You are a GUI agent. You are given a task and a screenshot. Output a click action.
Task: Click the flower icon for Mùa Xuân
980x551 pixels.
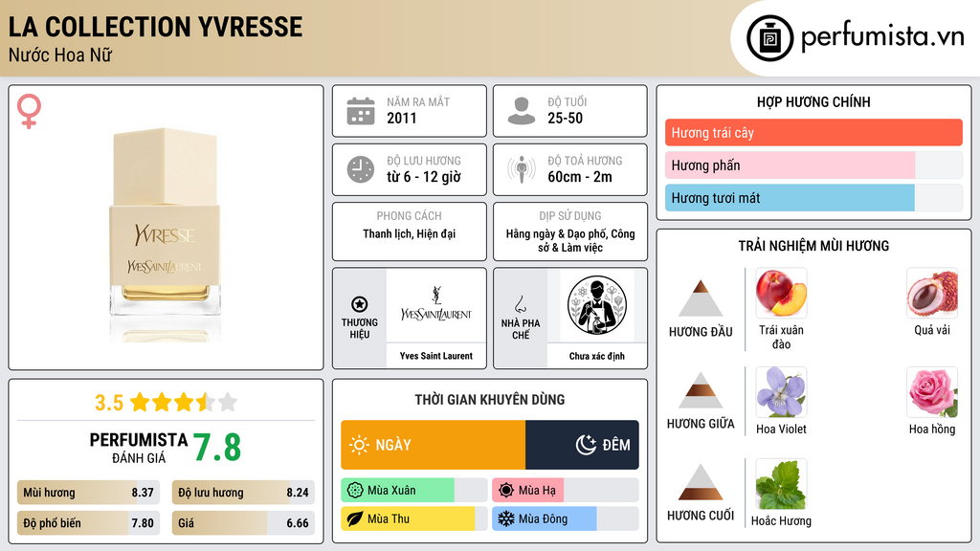(x=355, y=491)
